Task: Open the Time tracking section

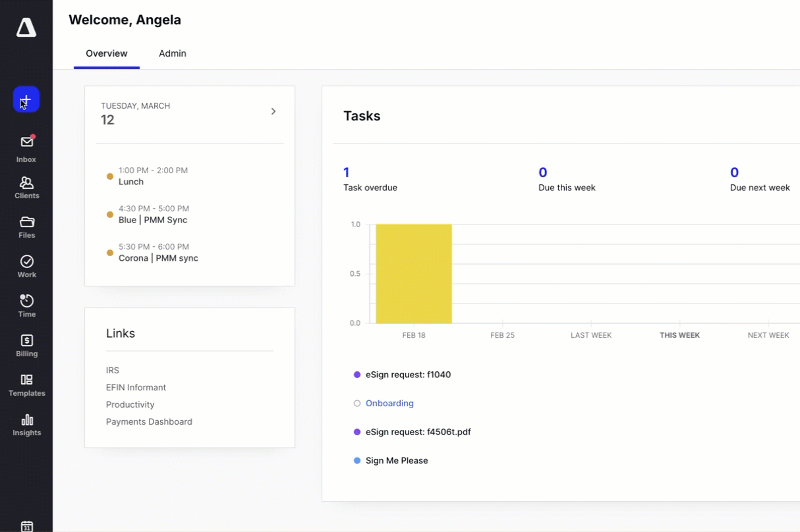Action: tap(26, 306)
